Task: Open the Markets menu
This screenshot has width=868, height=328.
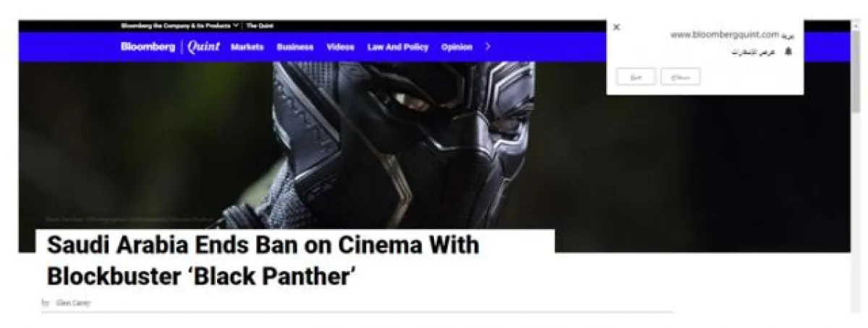Action: 247,47
